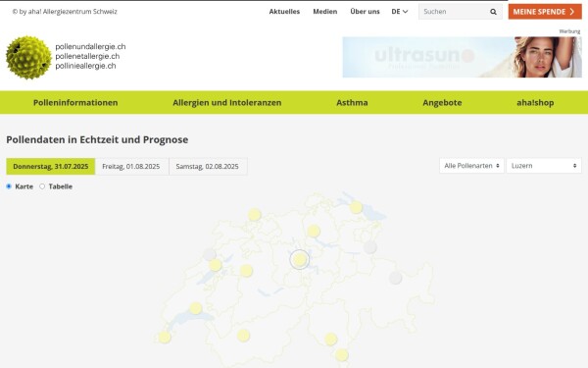Viewport: 588px width, 368px height.
Task: Open the Polleninformationen menu
Action: [75, 102]
